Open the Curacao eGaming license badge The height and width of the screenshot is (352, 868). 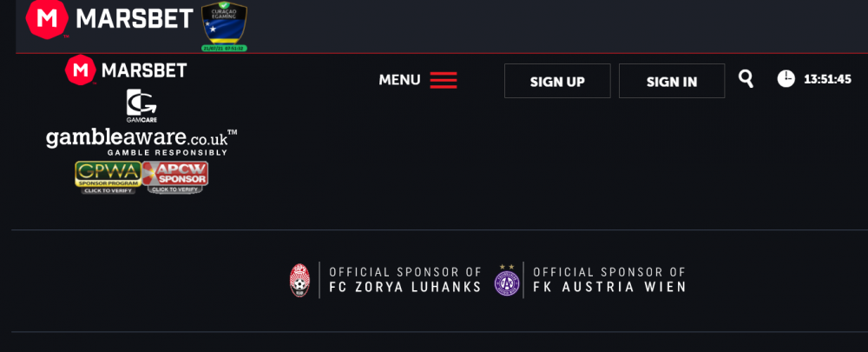224,27
